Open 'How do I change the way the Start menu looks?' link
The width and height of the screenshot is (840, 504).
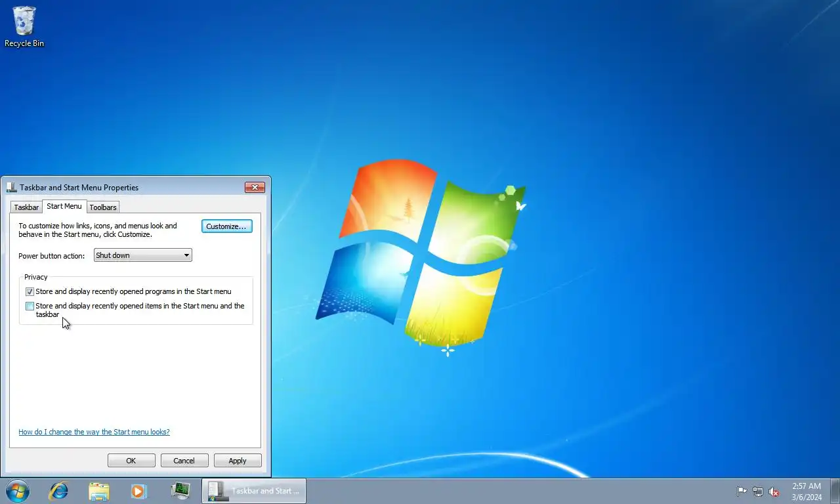(94, 432)
